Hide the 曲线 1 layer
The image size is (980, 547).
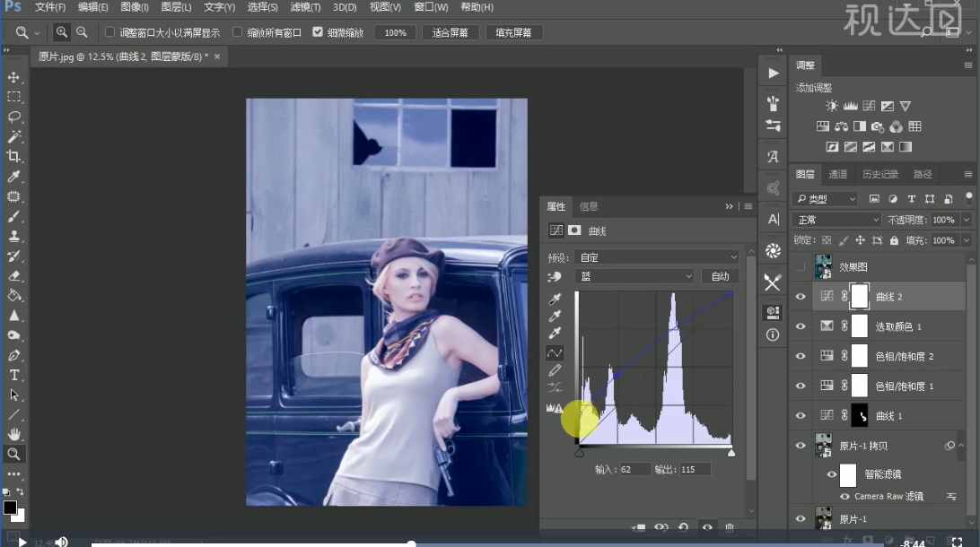tap(801, 416)
